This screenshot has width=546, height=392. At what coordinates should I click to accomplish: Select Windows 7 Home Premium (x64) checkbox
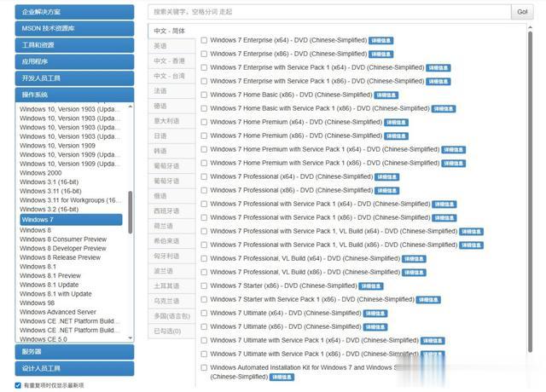(x=204, y=122)
